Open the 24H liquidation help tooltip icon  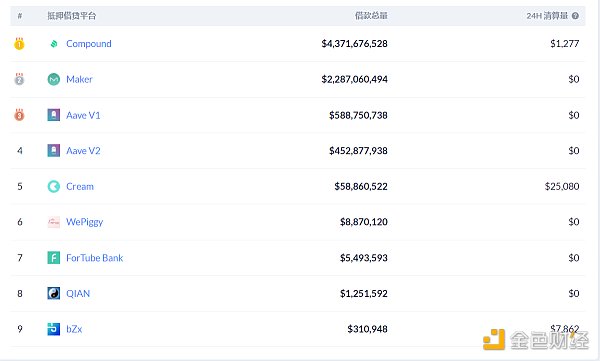[575, 16]
